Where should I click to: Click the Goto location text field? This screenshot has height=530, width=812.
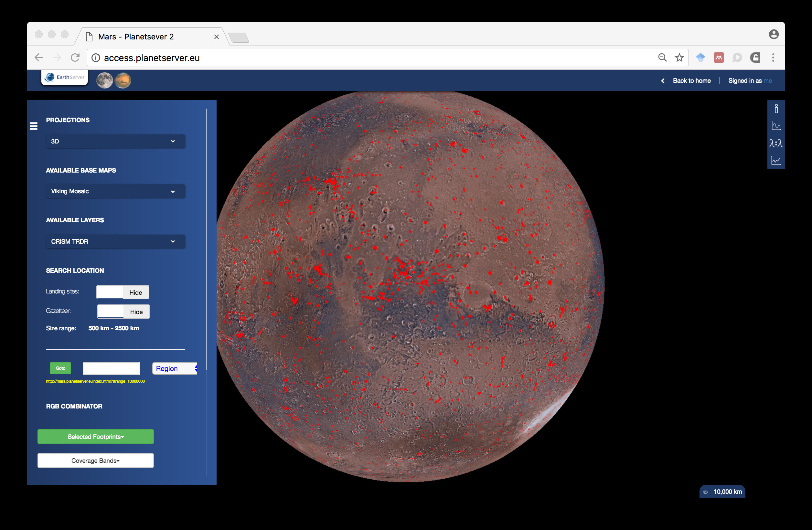111,368
